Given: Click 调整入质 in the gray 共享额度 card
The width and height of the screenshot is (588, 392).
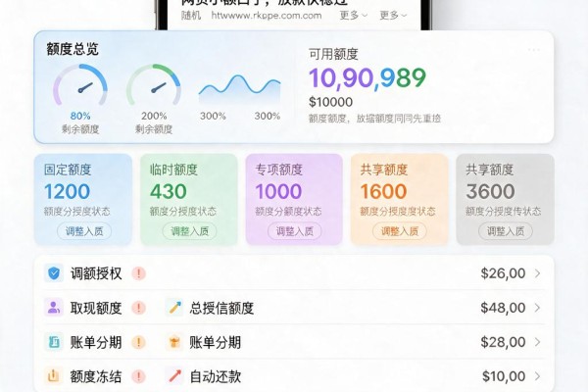Looking at the screenshot, I should pos(506,231).
